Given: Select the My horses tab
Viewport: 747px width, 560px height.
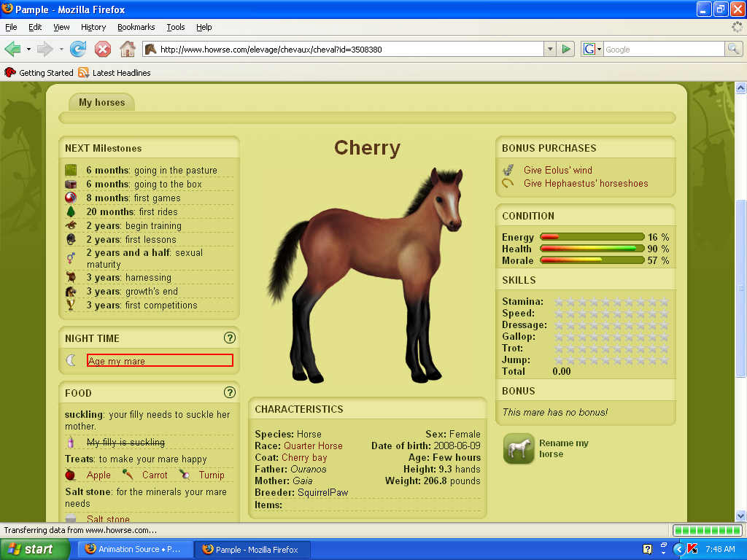Looking at the screenshot, I should (x=101, y=102).
